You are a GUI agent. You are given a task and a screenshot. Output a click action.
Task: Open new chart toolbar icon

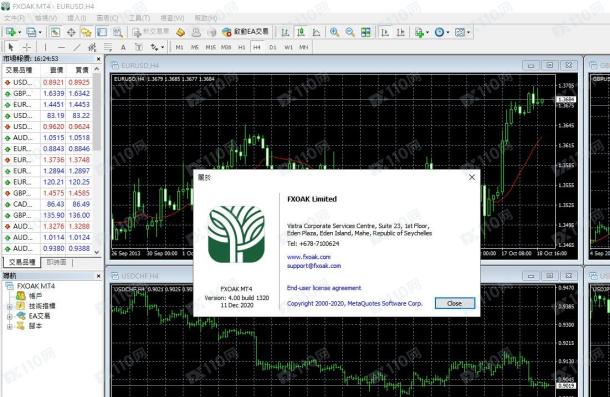click(12, 32)
